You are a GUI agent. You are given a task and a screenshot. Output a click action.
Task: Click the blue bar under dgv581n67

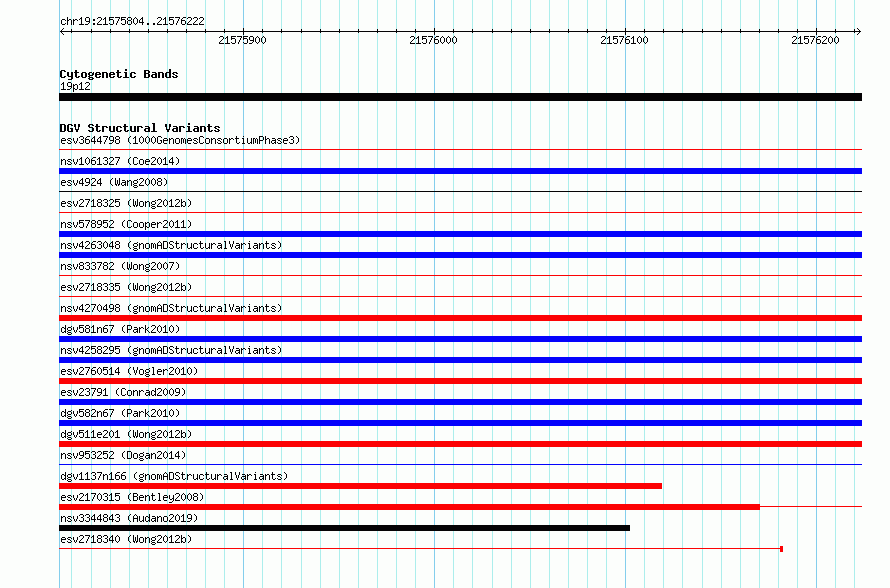tap(460, 339)
